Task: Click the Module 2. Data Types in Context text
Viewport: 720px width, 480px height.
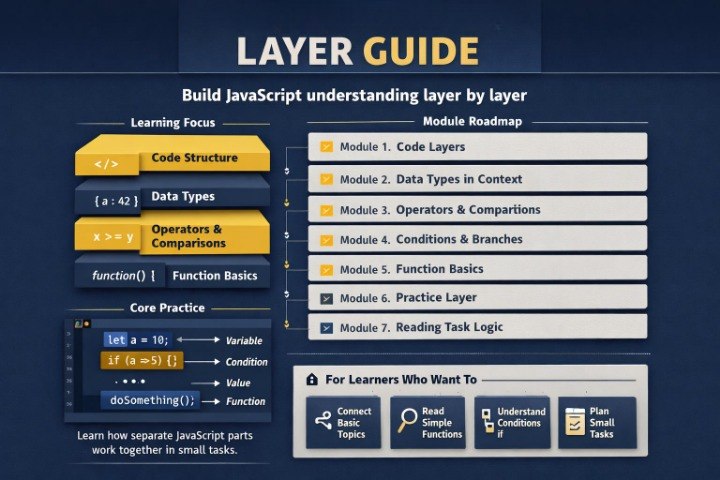Action: [x=431, y=179]
